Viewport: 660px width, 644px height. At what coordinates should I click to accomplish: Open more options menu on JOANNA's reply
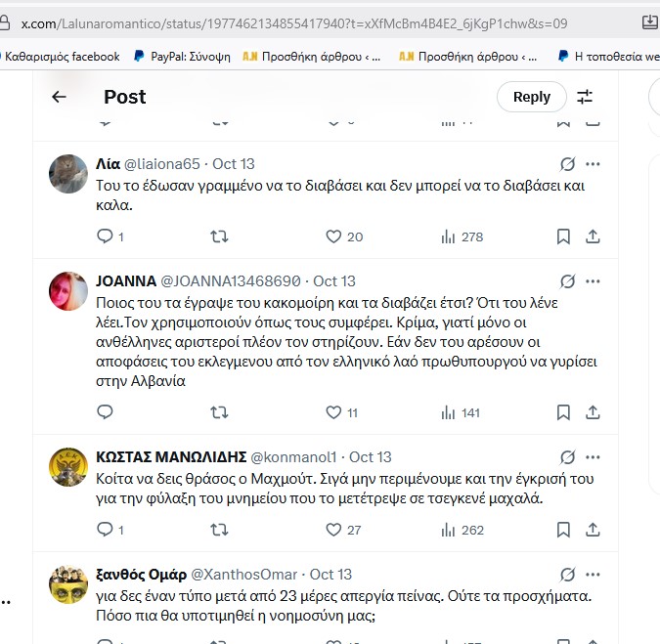pyautogui.click(x=593, y=281)
